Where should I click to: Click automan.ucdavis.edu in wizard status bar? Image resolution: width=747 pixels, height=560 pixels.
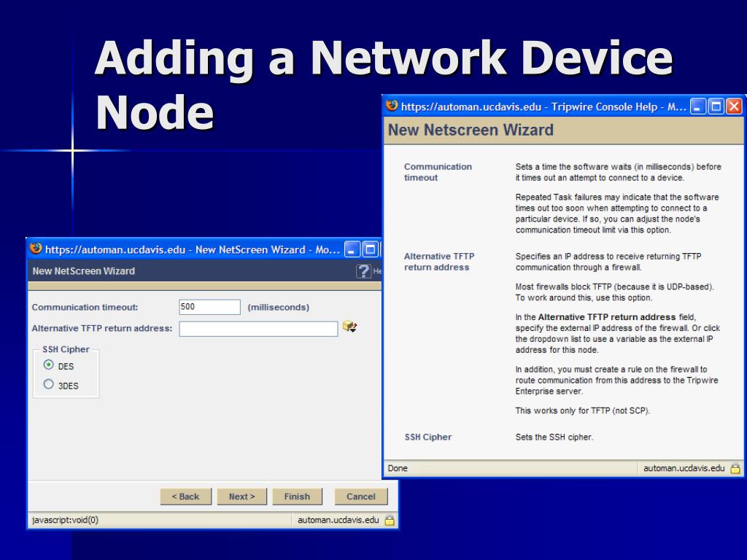click(338, 520)
